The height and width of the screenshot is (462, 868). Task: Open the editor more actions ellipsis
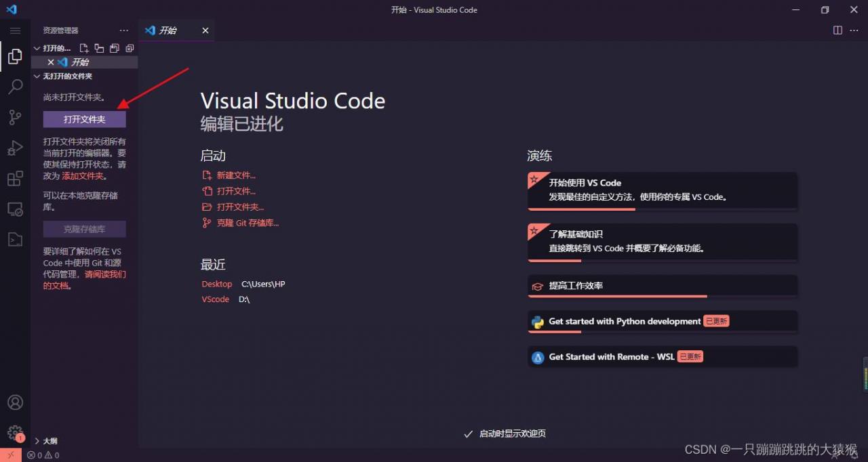[854, 30]
